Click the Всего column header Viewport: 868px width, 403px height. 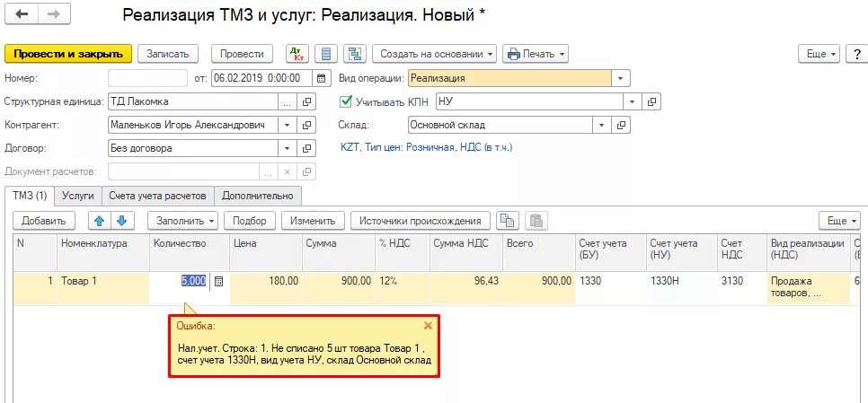tap(539, 252)
